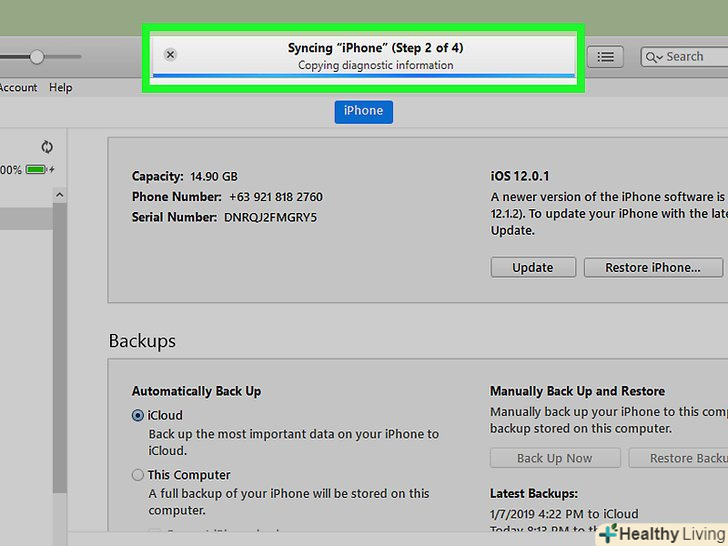The width and height of the screenshot is (728, 546).
Task: Open the list view icon button
Action: click(605, 57)
